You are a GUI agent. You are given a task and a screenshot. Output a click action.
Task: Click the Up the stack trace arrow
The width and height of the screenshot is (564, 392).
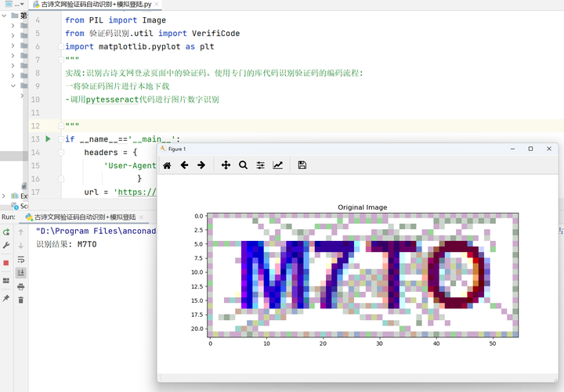(21, 232)
